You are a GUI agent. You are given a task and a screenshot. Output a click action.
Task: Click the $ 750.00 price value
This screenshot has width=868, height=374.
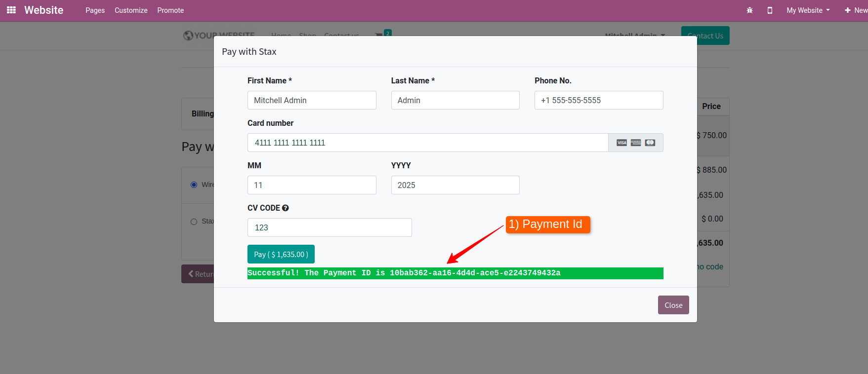(712, 135)
